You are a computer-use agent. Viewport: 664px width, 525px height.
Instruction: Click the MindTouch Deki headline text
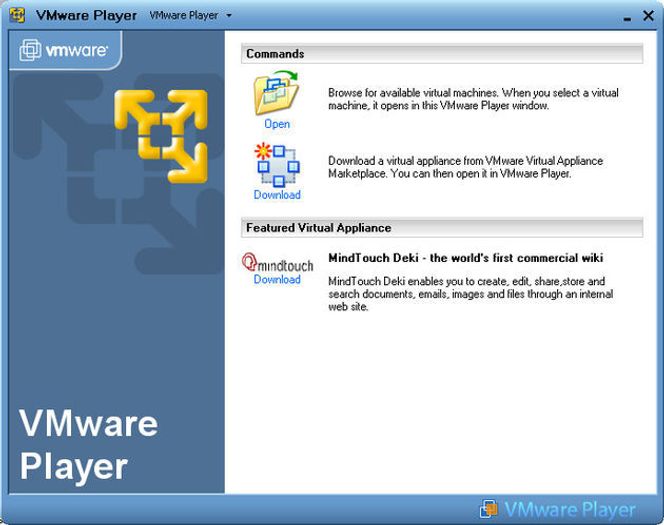465,258
